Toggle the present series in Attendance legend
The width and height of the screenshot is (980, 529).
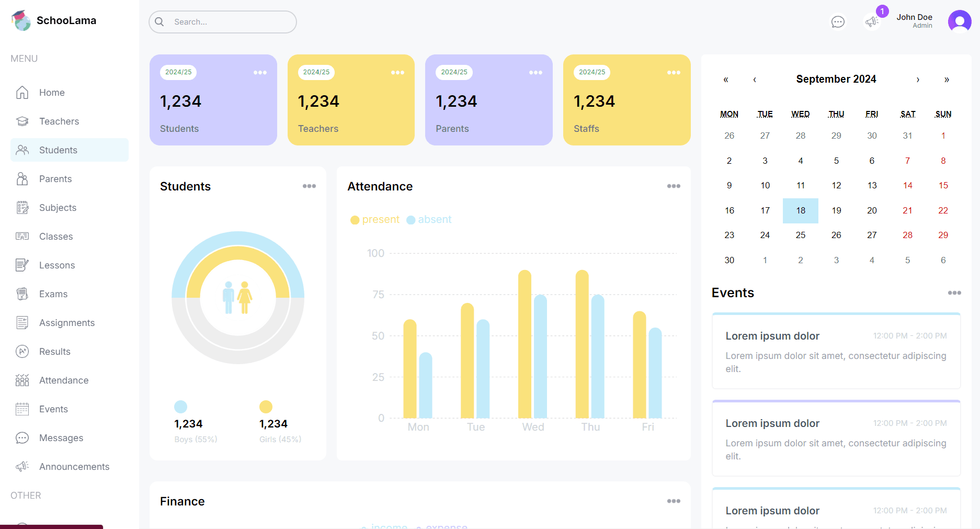click(x=375, y=220)
